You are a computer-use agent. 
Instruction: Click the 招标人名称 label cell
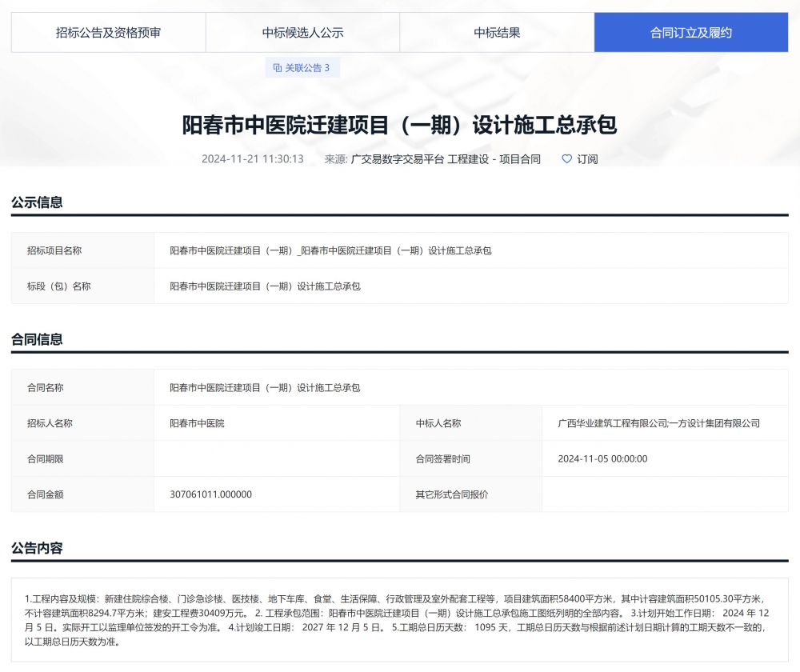tap(82, 423)
